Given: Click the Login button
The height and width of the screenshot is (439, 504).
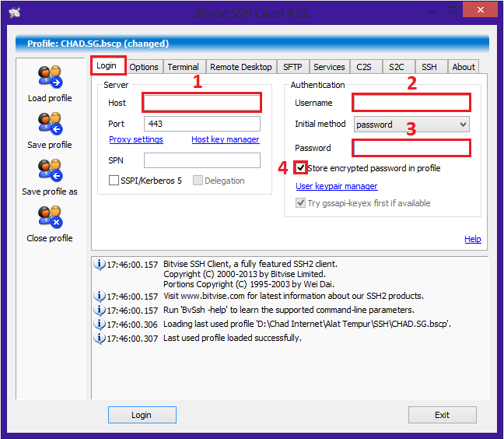Looking at the screenshot, I should (x=142, y=415).
